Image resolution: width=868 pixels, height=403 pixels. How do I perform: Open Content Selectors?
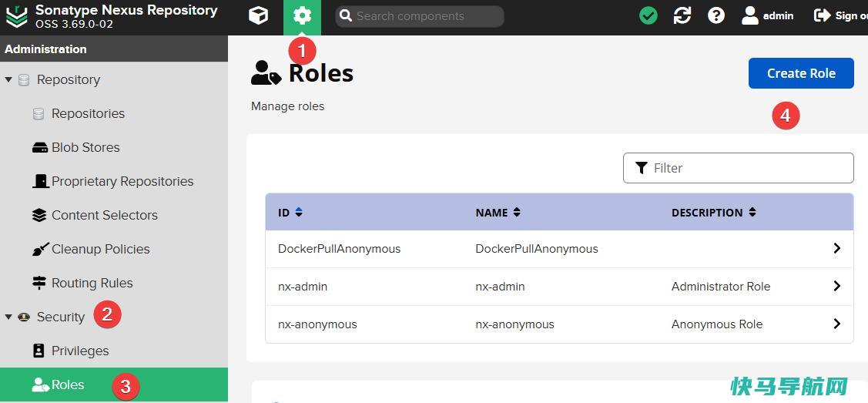[x=105, y=215]
